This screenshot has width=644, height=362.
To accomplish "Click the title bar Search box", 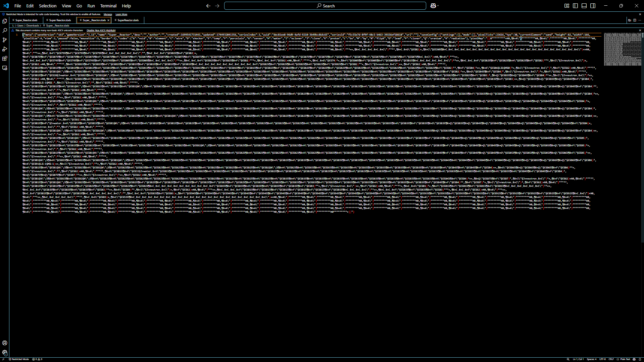I will click(x=325, y=6).
